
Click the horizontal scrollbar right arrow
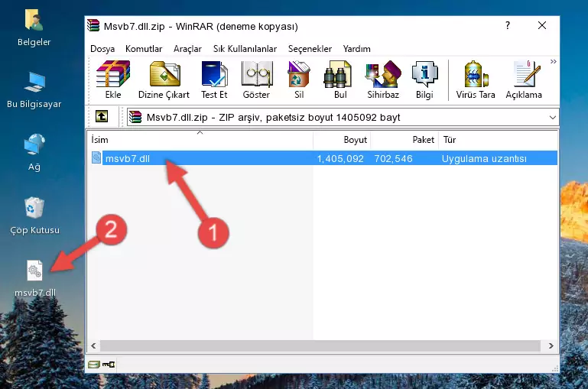(x=551, y=345)
